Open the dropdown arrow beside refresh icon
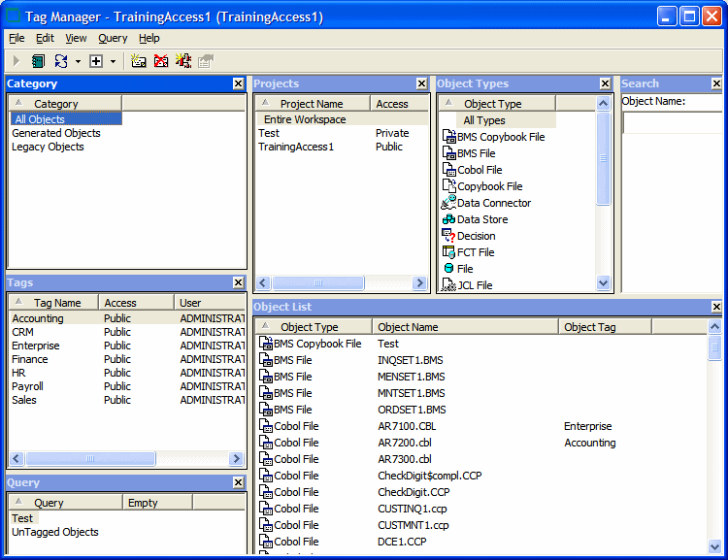The height and width of the screenshot is (560, 728). pyautogui.click(x=78, y=61)
